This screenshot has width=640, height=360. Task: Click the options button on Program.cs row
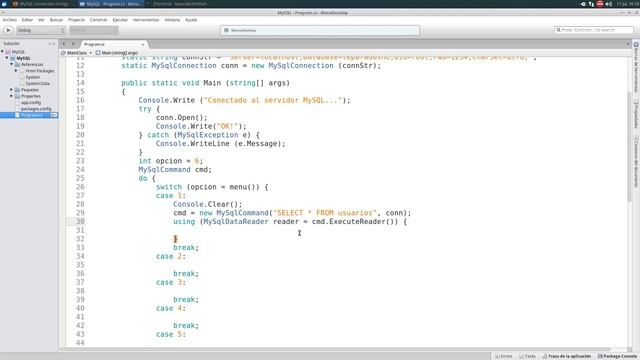(x=54, y=115)
